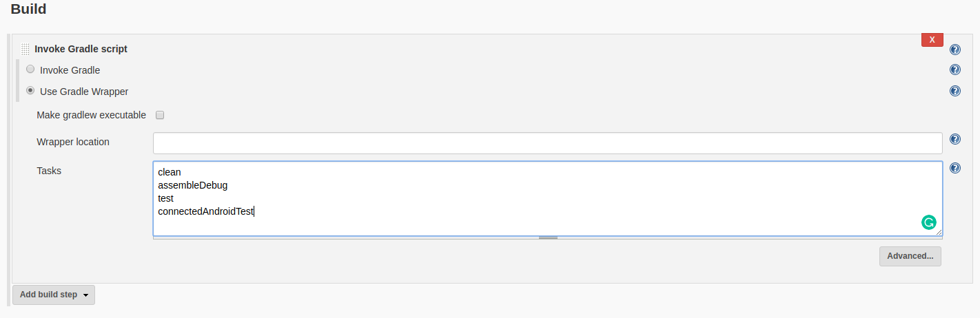Viewport: 980px width, 318px height.
Task: Open help icon for Invoke Gradle option
Action: coord(955,70)
